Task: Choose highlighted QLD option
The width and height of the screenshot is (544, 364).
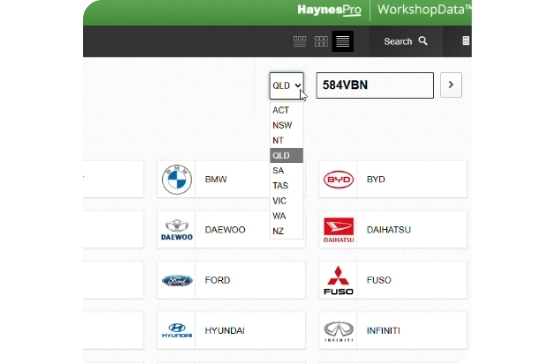Action: [x=286, y=155]
